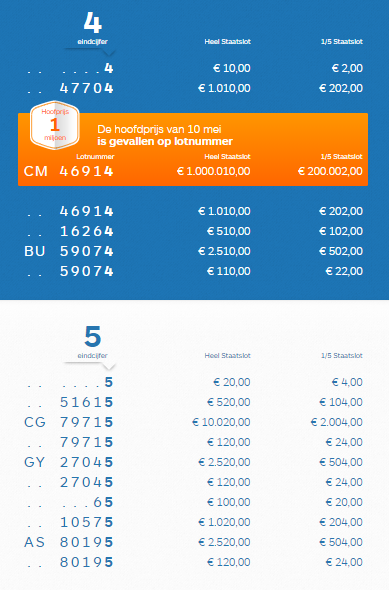
Task: Click the 10575 lot number
Action: coord(87,522)
